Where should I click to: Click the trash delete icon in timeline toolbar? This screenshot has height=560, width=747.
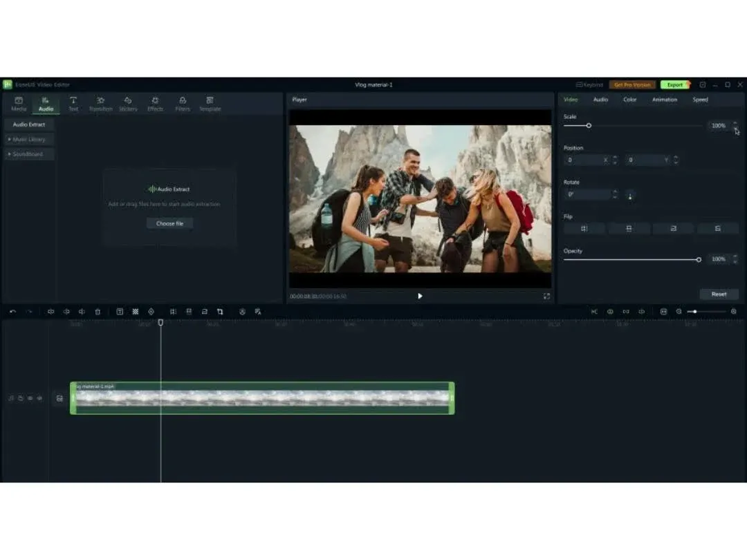pos(98,312)
